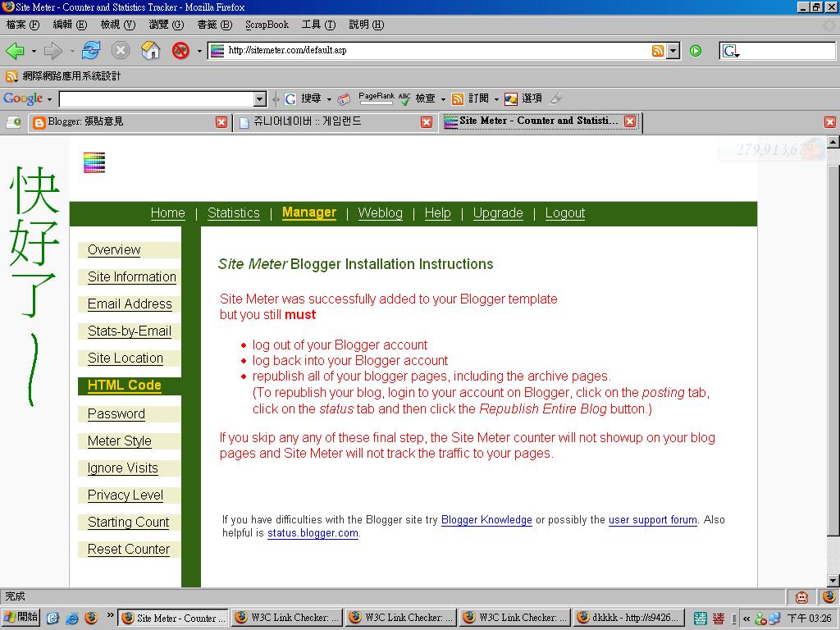Click the Google 搜尋 search button

304,98
